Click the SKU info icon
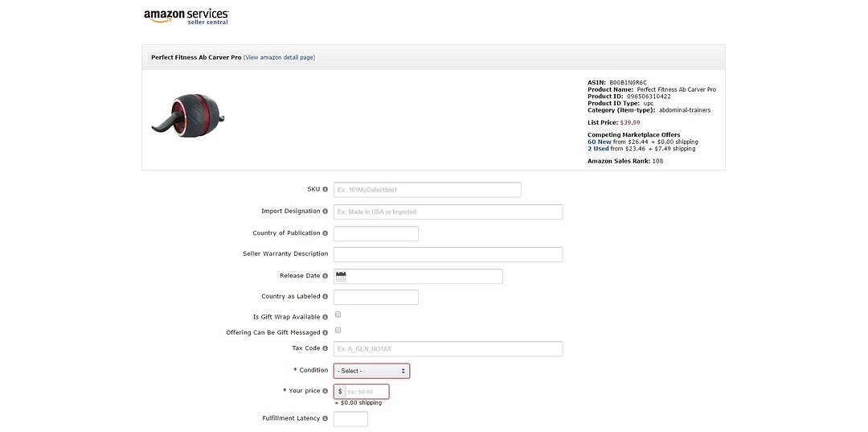Image resolution: width=868 pixels, height=432 pixels. click(x=325, y=189)
